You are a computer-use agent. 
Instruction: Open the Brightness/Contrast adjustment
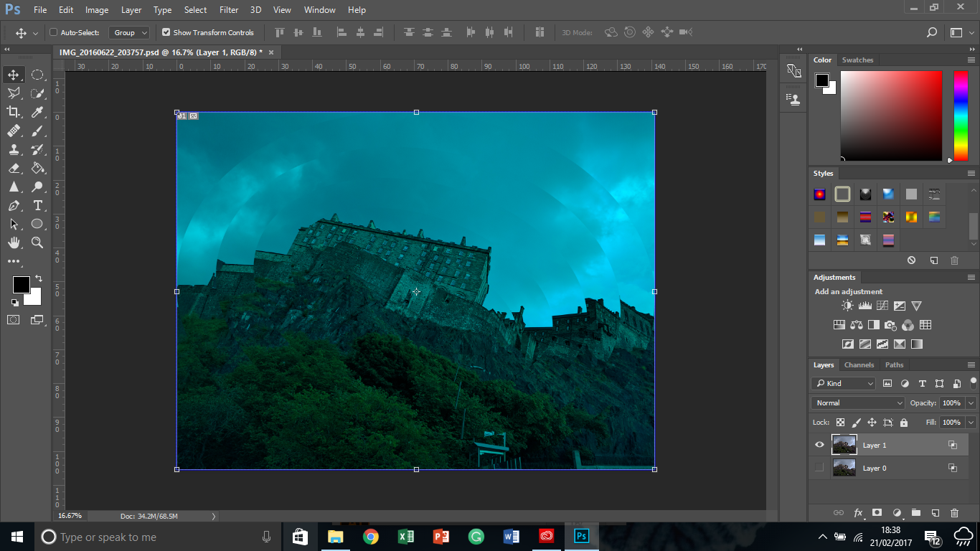coord(847,305)
